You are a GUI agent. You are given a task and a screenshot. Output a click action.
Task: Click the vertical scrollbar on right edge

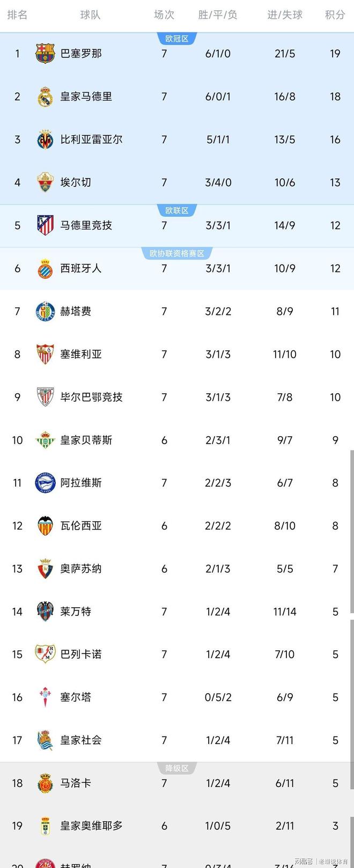click(x=351, y=531)
